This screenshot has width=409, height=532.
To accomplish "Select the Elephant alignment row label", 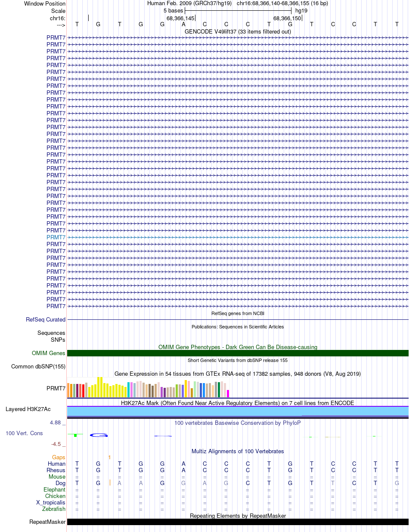I will click(55, 490).
